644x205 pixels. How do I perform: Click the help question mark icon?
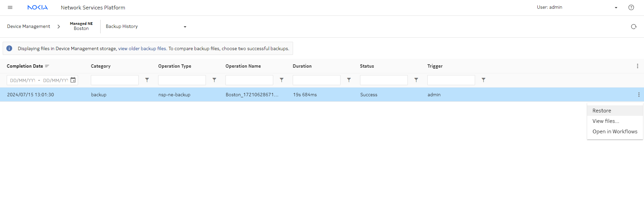pos(631,7)
